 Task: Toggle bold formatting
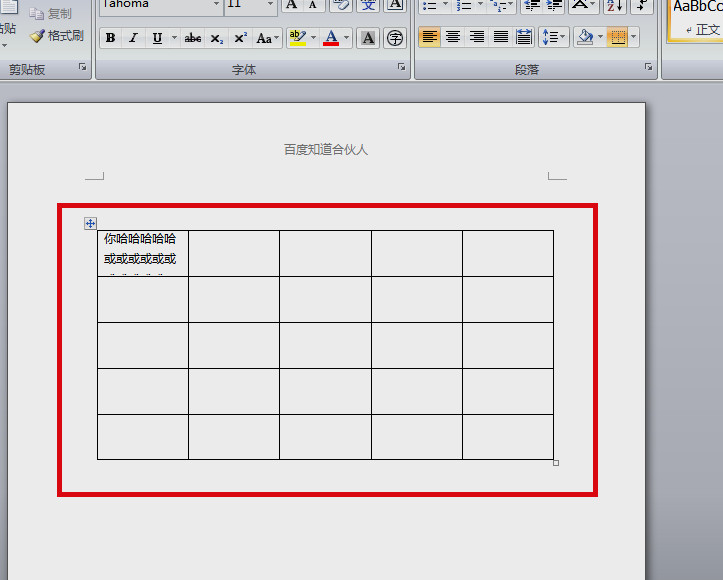(111, 38)
